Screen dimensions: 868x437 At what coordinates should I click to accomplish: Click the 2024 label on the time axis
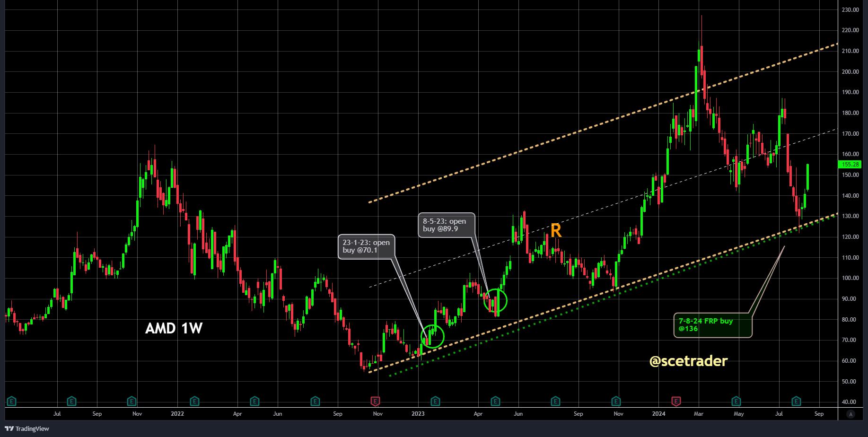tap(658, 414)
